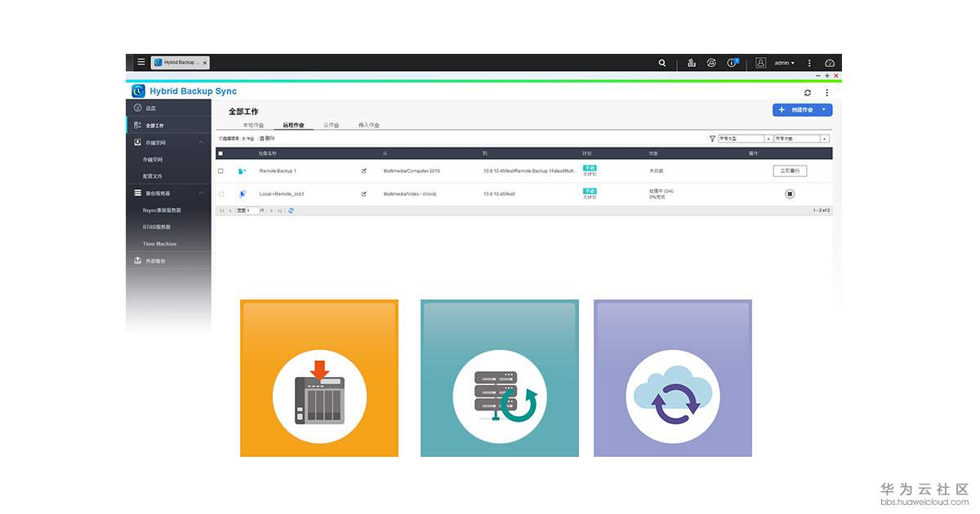
Task: Collapse the Backup Server sidebar section
Action: tap(201, 193)
